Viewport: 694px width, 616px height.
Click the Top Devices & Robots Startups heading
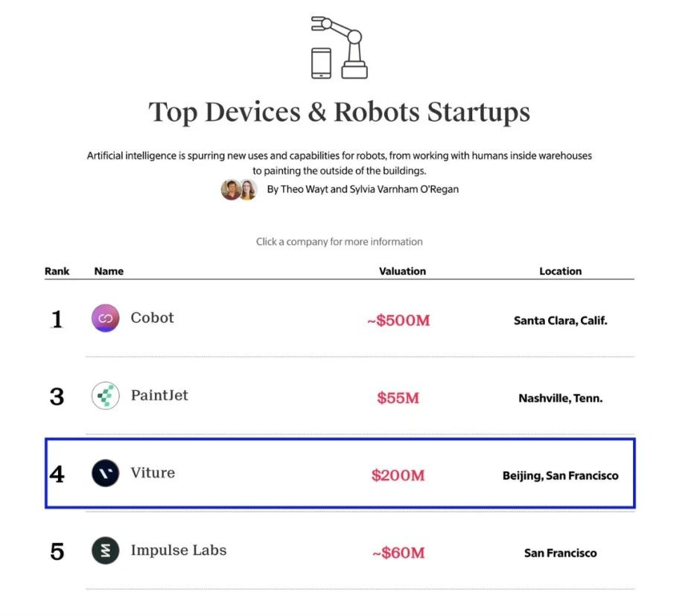click(x=339, y=112)
